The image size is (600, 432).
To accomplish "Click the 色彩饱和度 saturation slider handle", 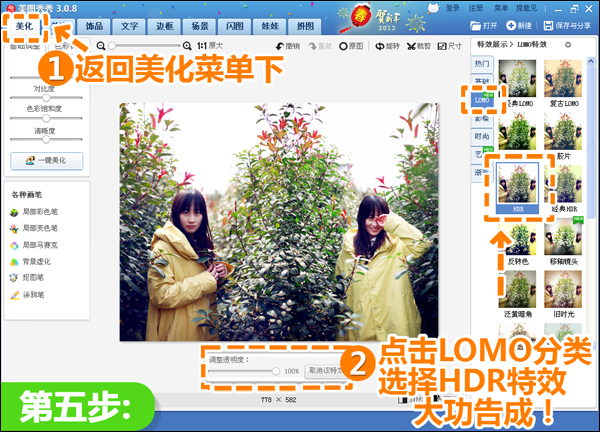I will (x=46, y=118).
